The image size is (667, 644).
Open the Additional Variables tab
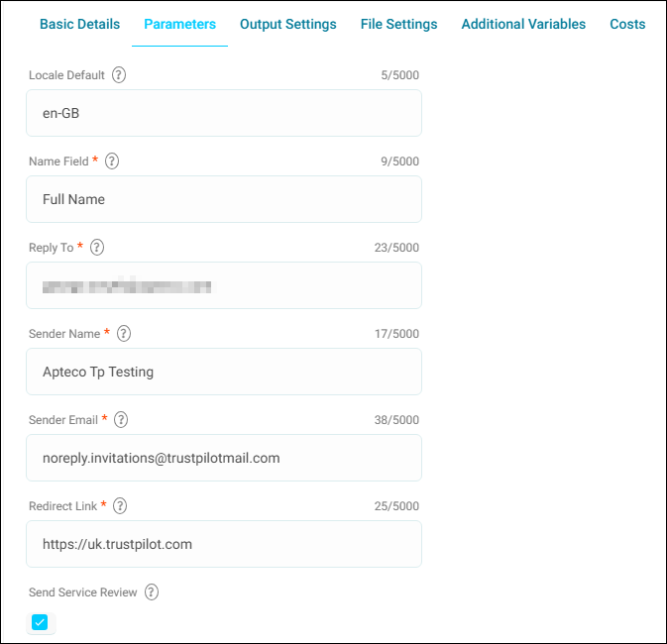click(523, 24)
